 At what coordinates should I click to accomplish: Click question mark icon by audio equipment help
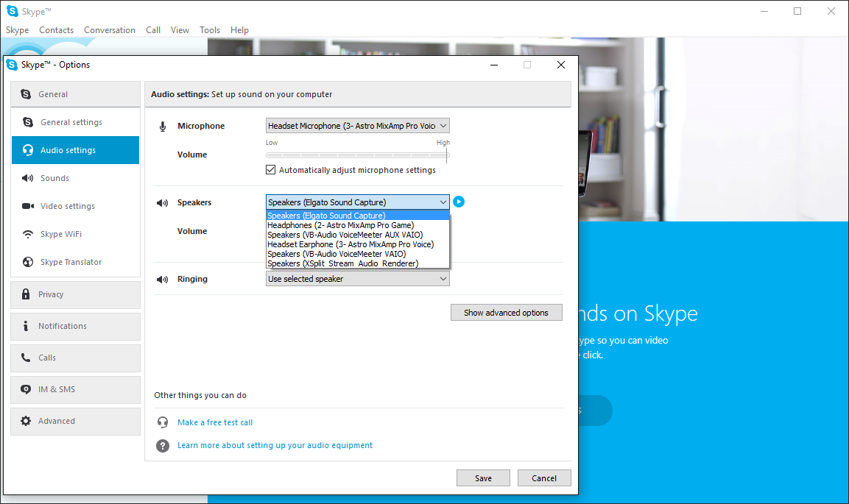point(163,446)
